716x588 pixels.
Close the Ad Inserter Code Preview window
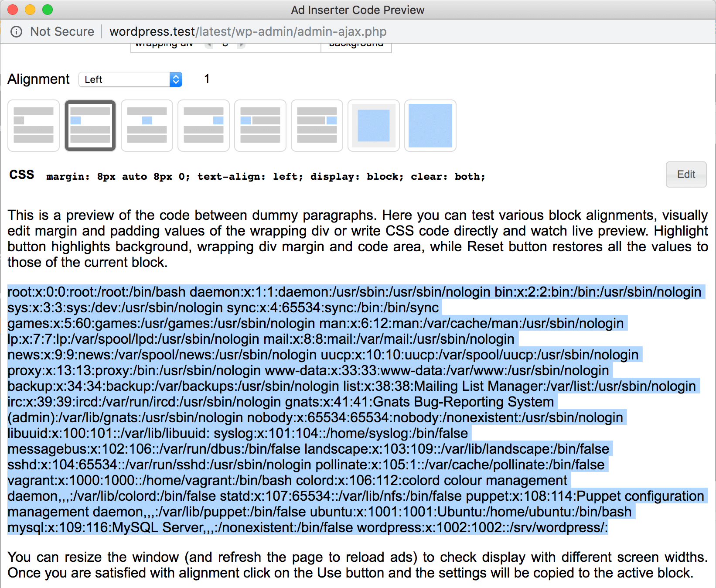point(13,10)
